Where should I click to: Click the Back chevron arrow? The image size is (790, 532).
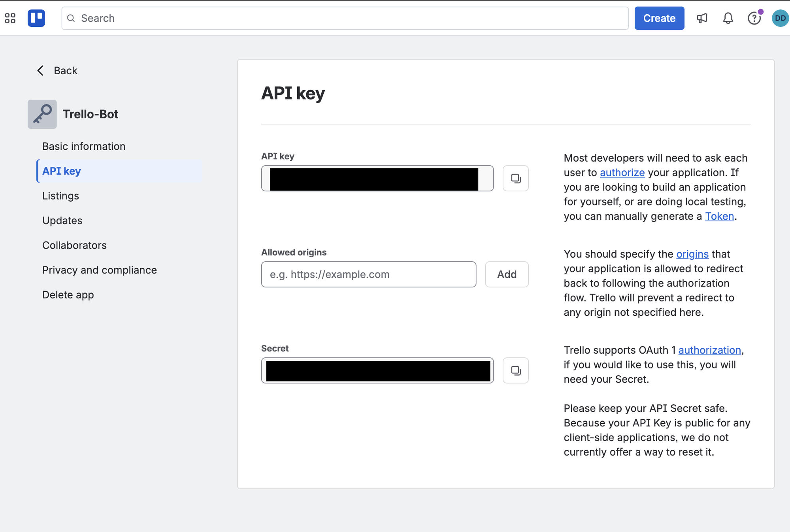point(40,71)
